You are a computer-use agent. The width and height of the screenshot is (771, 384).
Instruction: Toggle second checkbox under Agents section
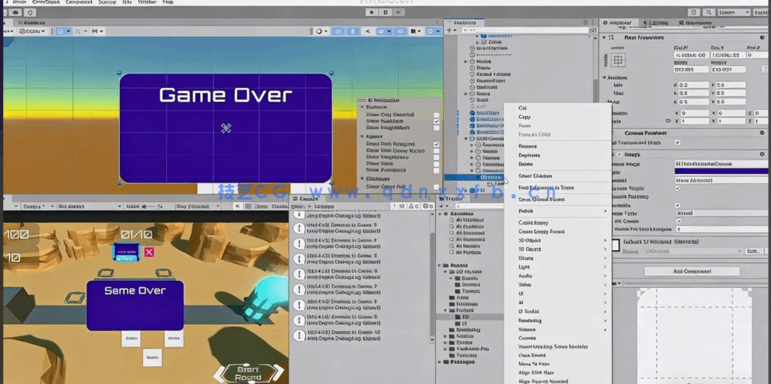coord(436,151)
